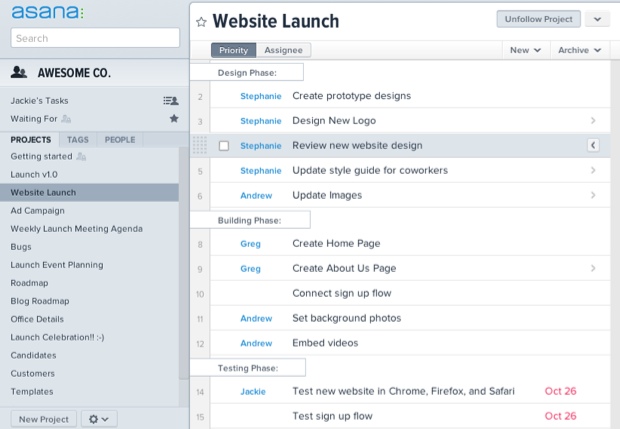Open details arrow for Design New Logo
Viewport: 620px width, 429px height.
(x=593, y=121)
